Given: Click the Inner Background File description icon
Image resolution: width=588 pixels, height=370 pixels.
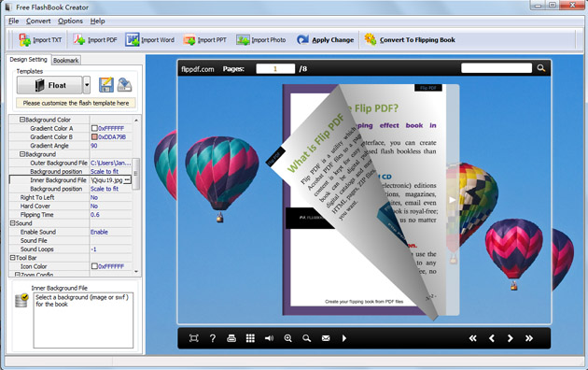Looking at the screenshot, I should [21, 300].
